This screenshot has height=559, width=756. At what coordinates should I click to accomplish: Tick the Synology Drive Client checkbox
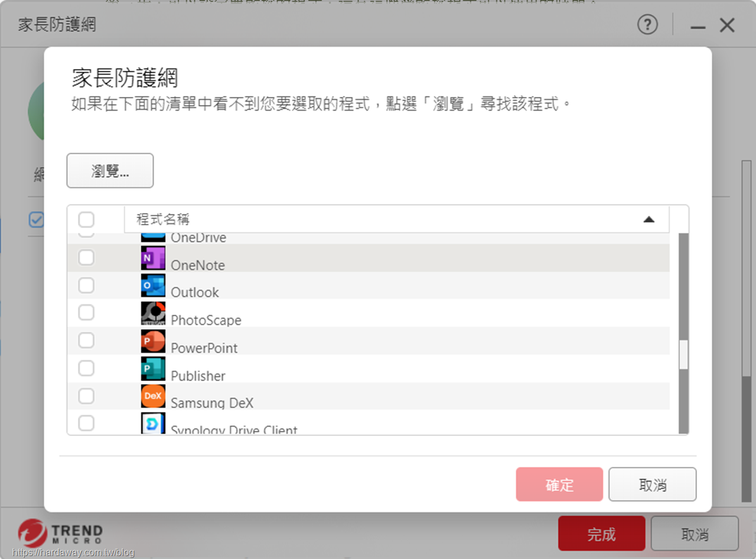[x=86, y=423]
